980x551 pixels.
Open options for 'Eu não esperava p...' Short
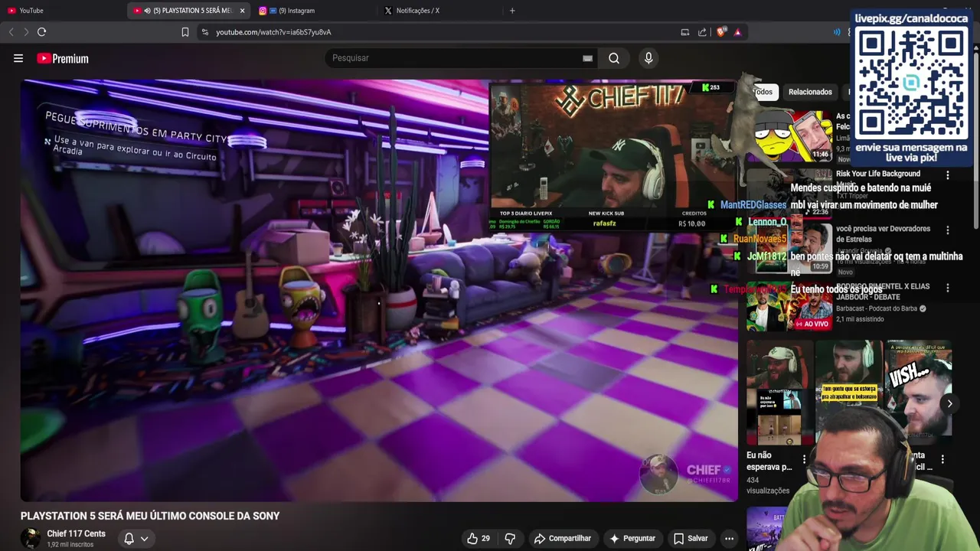(804, 459)
